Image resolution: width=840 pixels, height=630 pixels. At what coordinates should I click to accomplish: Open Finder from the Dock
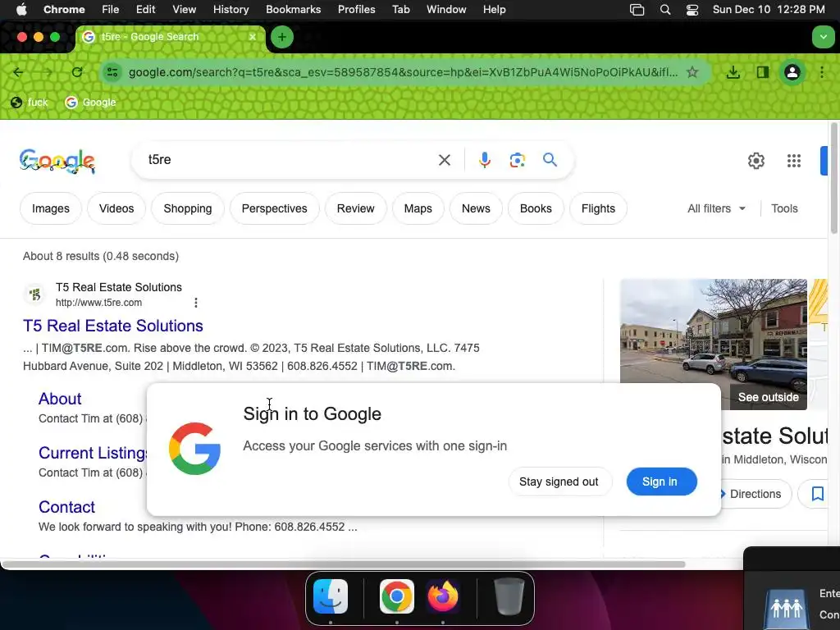click(331, 596)
